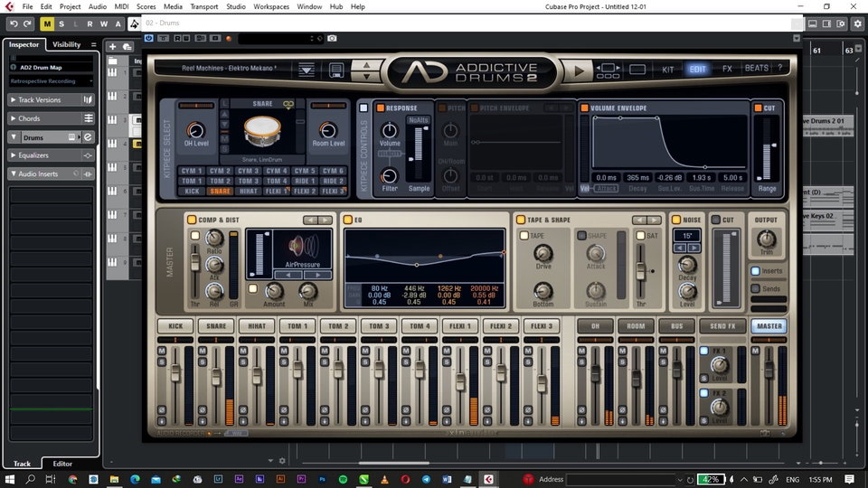Image resolution: width=868 pixels, height=488 pixels.
Task: Open File Explorer from taskbar
Action: click(114, 479)
